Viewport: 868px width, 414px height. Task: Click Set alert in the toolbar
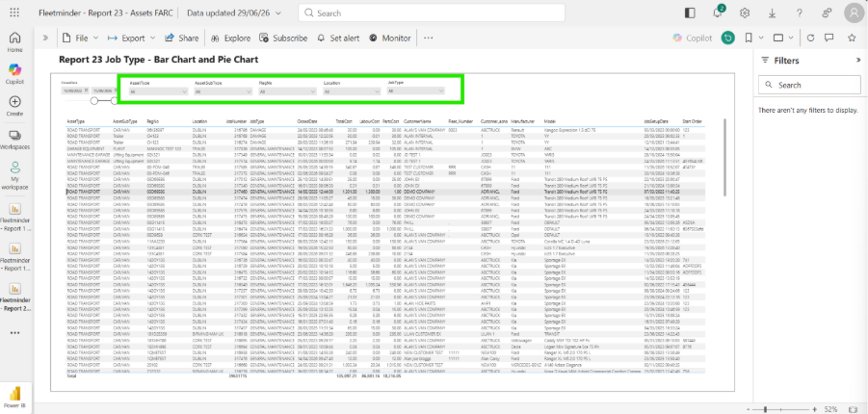[x=338, y=39]
